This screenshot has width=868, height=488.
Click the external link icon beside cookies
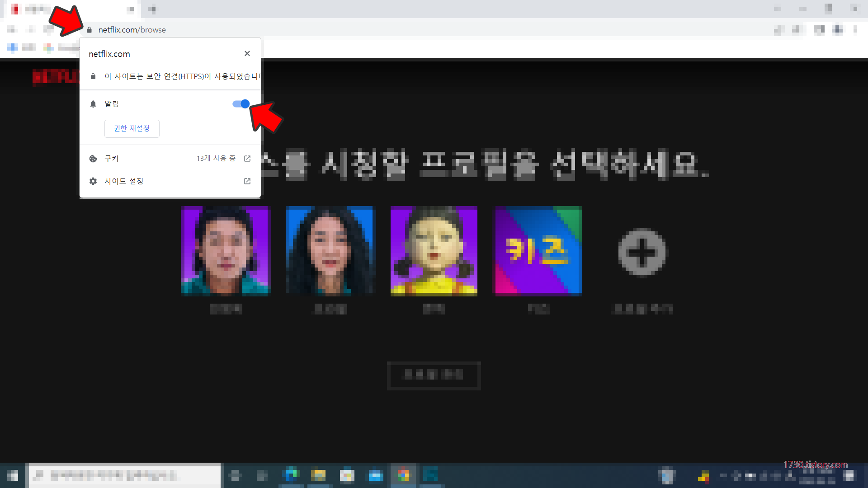click(x=247, y=159)
